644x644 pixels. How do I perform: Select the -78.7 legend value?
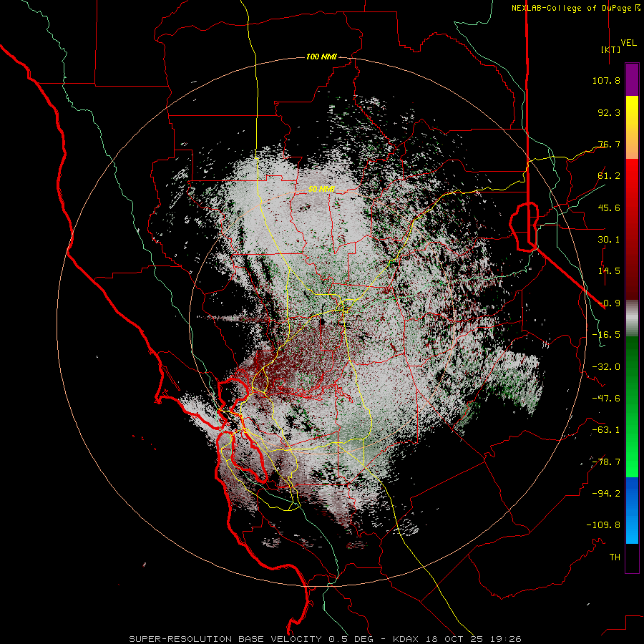[x=606, y=462]
